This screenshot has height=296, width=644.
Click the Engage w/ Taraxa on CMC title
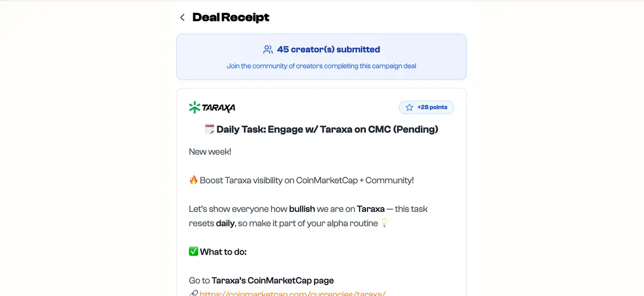[x=327, y=129]
